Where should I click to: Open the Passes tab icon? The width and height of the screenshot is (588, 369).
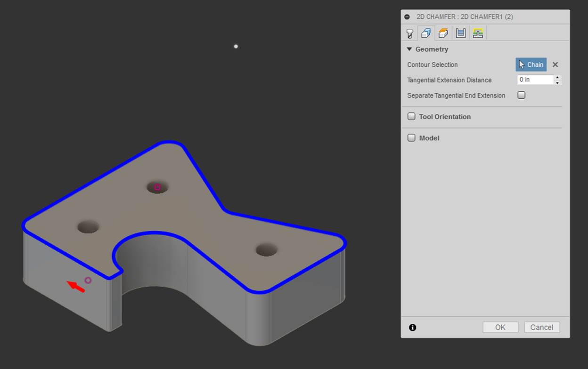pyautogui.click(x=460, y=33)
